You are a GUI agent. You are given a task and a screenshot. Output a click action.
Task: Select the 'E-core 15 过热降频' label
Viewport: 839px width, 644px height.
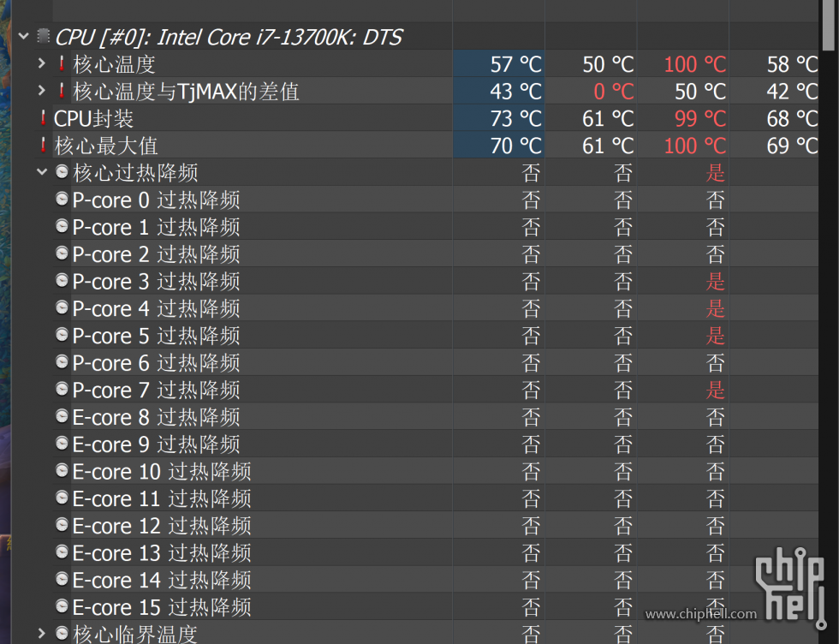click(x=162, y=608)
